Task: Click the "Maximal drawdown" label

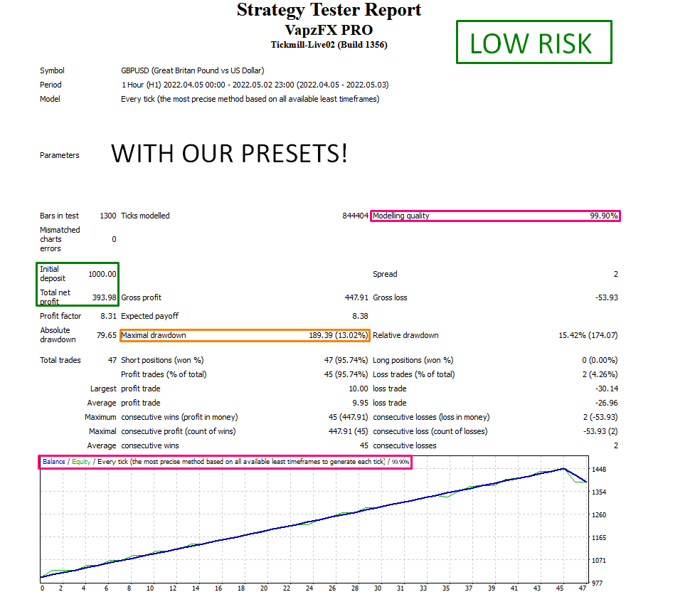Action: tap(154, 335)
